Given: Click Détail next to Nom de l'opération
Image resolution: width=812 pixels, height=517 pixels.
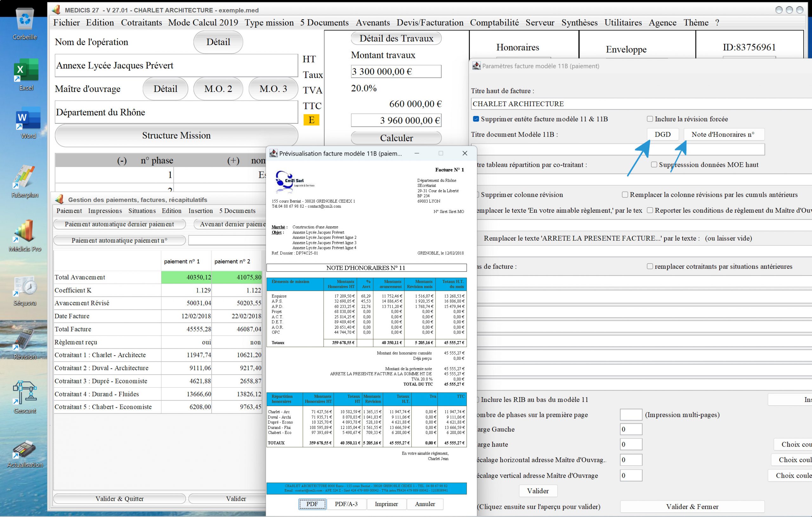Looking at the screenshot, I should 218,42.
